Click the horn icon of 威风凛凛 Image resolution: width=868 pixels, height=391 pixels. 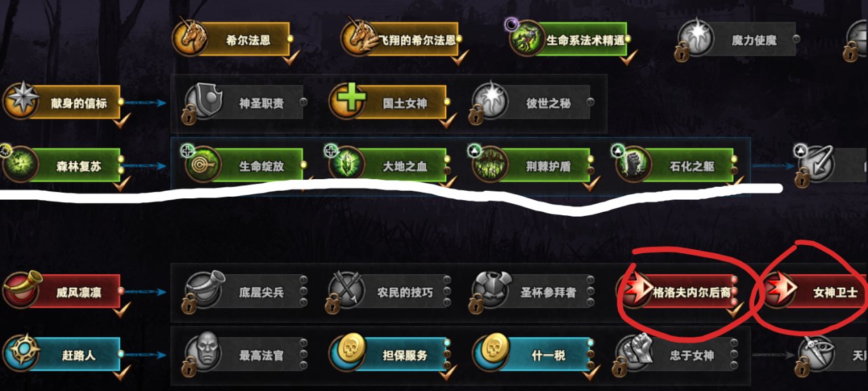(21, 291)
